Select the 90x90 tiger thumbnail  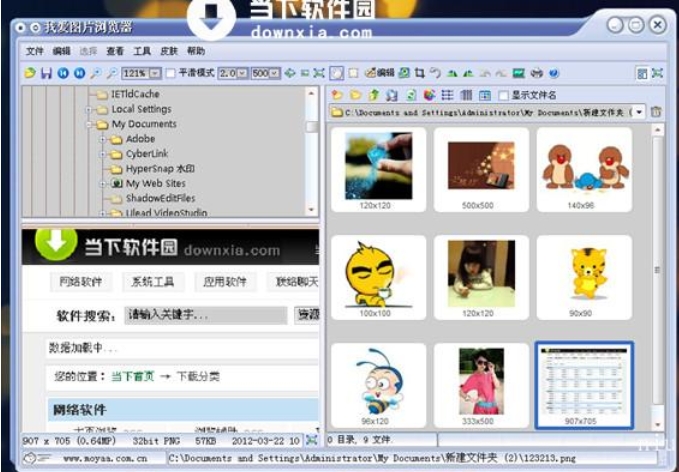584,278
